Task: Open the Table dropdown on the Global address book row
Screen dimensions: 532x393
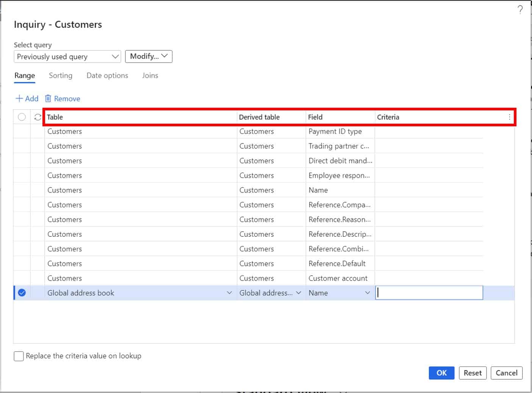Action: [230, 292]
